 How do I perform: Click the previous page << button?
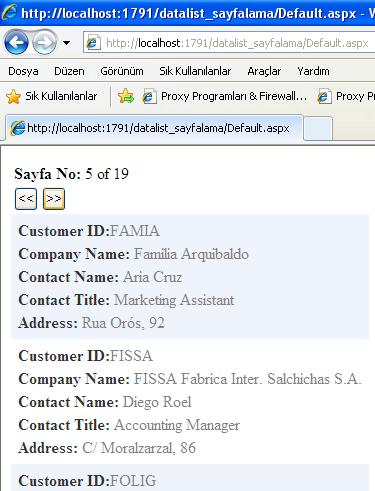coord(26,199)
